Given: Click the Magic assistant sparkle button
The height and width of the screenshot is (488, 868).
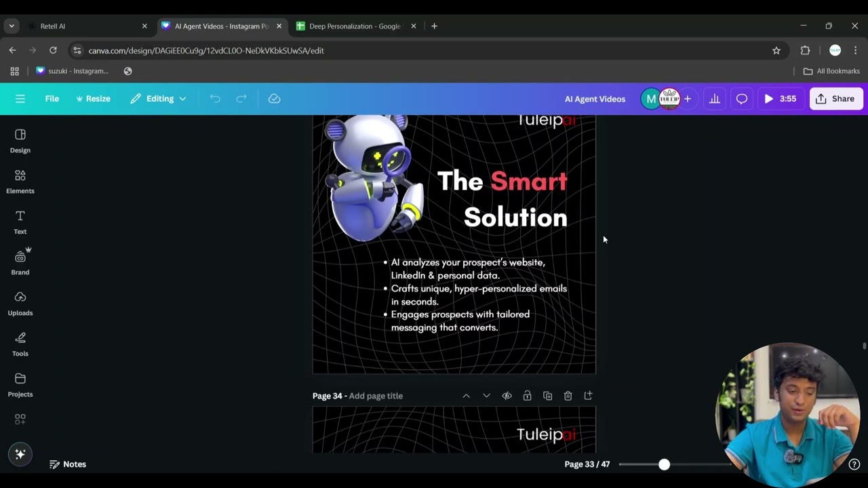Looking at the screenshot, I should point(20,454).
